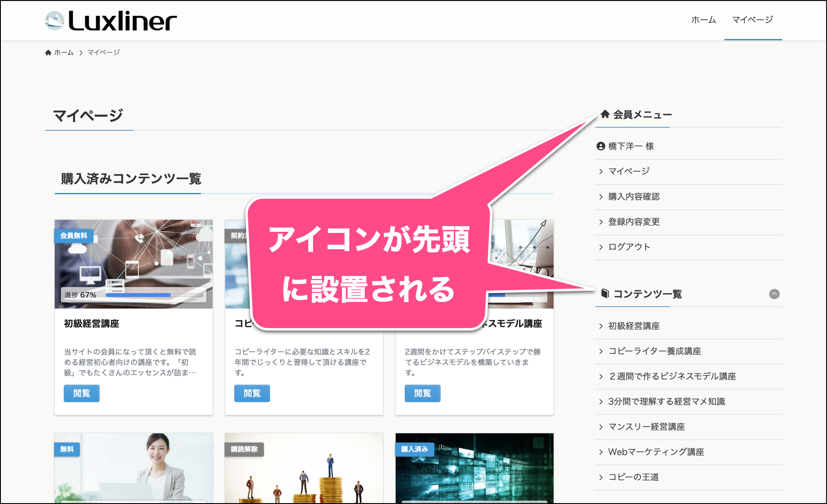Open ホーム in the top navigation
827x504 pixels.
[703, 20]
